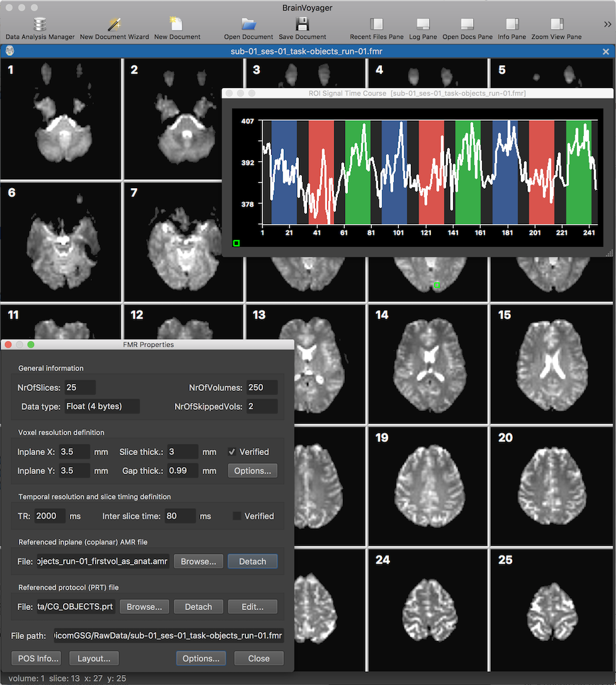Image resolution: width=616 pixels, height=685 pixels.
Task: Browse for the PRT protocol file
Action: tap(144, 607)
